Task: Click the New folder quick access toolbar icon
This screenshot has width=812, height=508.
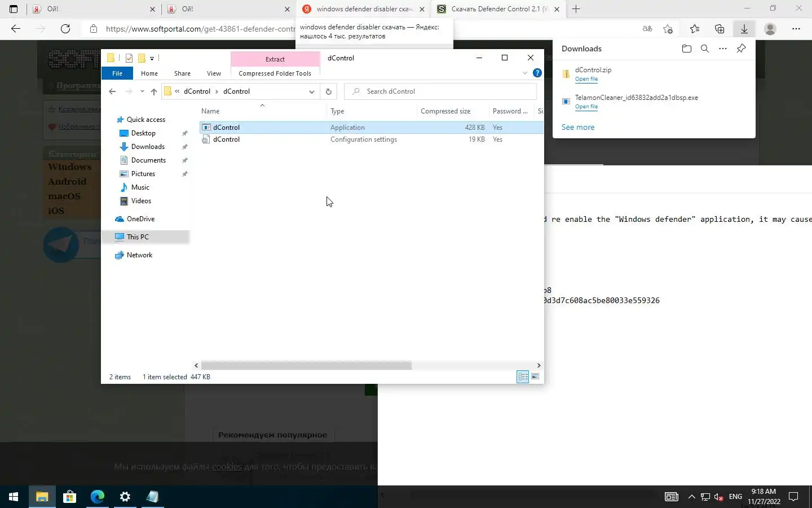Action: (x=142, y=58)
